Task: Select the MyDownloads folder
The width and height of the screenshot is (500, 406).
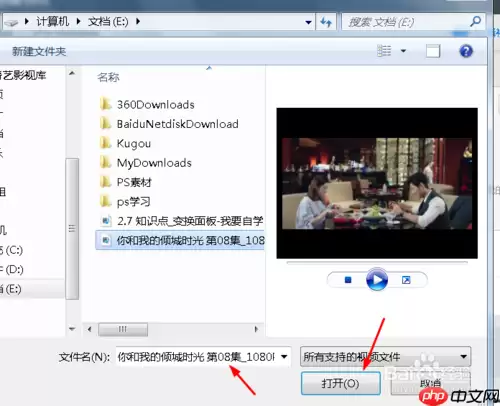Action: (x=146, y=163)
